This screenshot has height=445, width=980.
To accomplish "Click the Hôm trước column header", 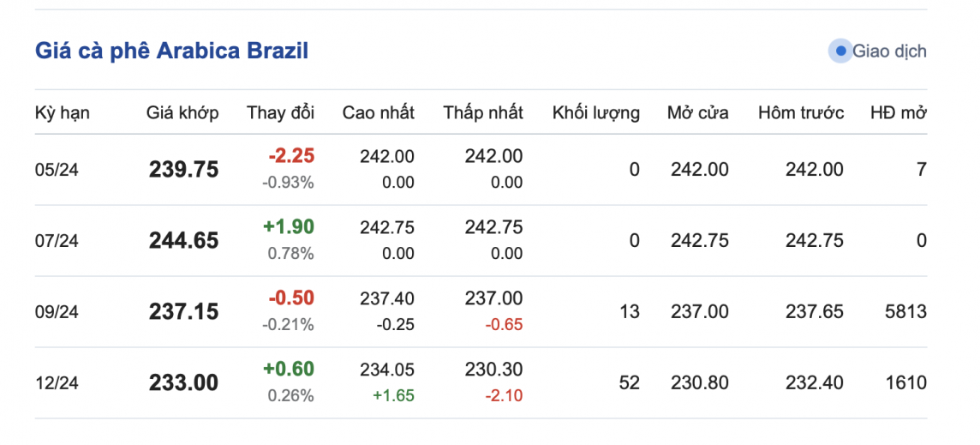I will click(801, 112).
